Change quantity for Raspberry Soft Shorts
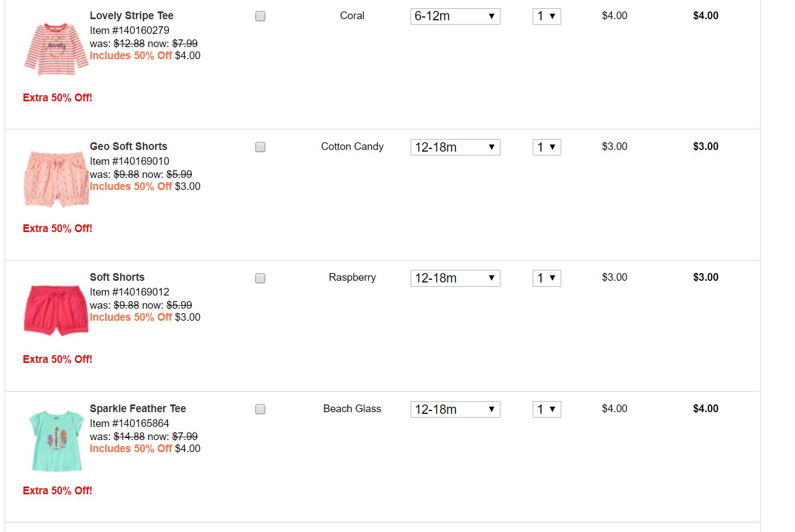 (546, 278)
